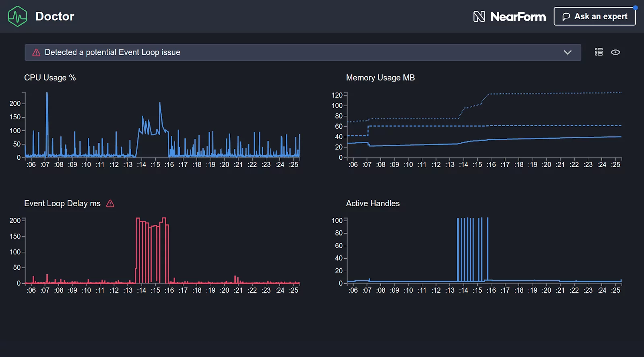644x357 pixels.
Task: Toggle the eye visibility icon
Action: (615, 52)
